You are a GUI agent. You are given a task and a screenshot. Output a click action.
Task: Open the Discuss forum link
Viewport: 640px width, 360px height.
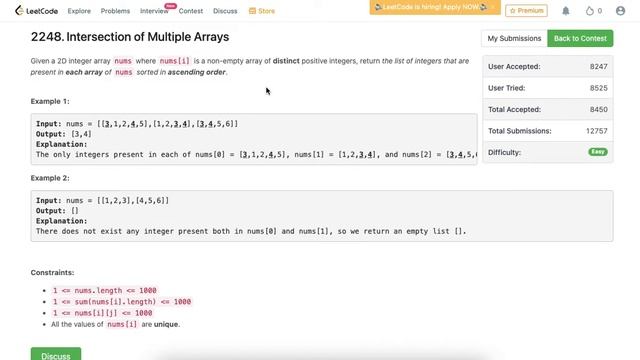click(x=225, y=11)
